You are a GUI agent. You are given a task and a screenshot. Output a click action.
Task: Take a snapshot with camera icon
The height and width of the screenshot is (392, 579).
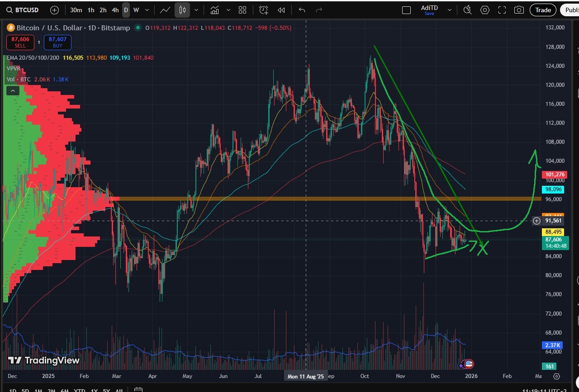(519, 10)
